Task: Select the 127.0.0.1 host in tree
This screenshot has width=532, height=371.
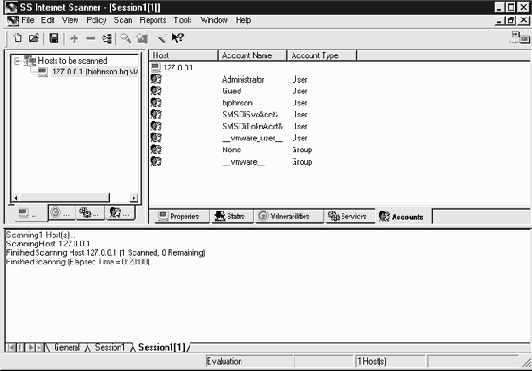Action: click(95, 72)
